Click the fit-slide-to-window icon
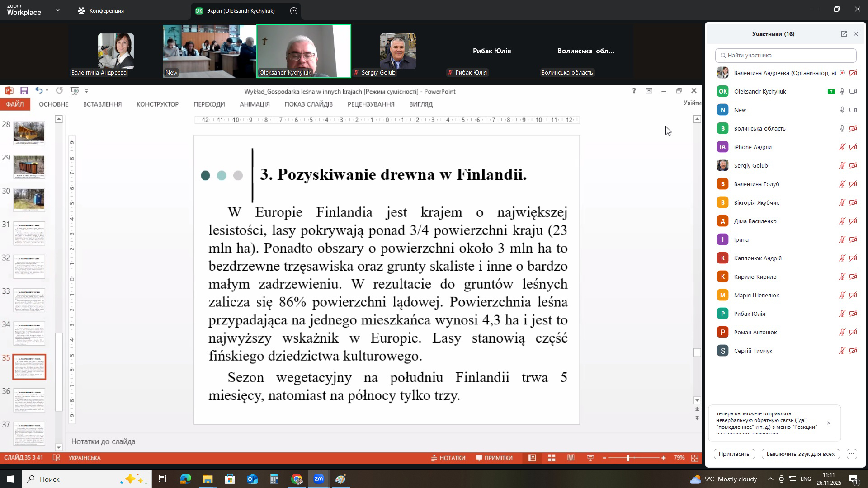The width and height of the screenshot is (868, 488). click(695, 458)
